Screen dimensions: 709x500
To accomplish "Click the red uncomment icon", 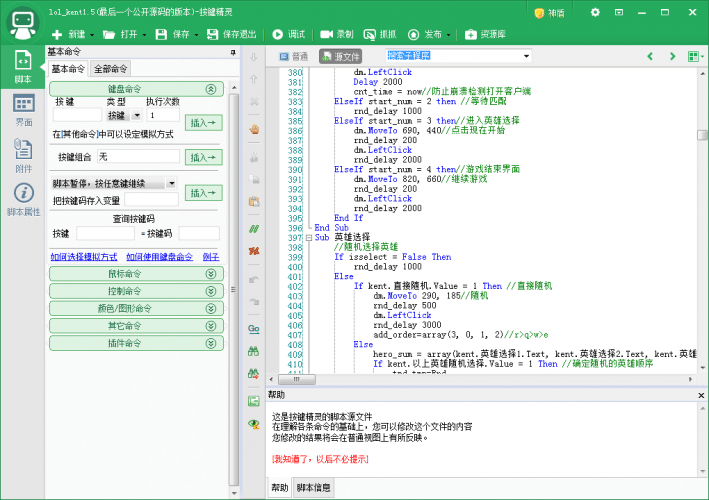I will click(x=254, y=250).
